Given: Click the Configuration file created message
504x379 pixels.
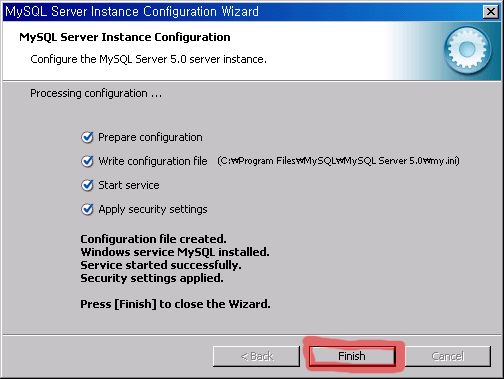Looking at the screenshot, I should [x=153, y=239].
